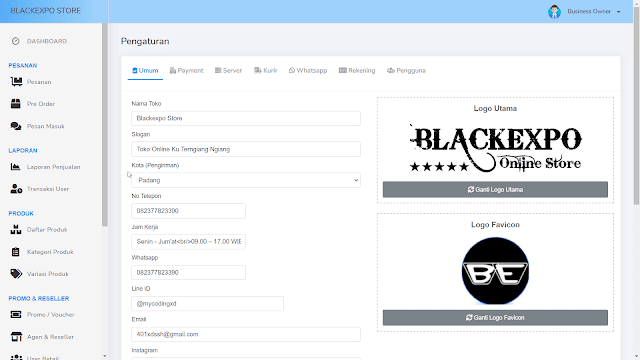Switch to the Payment tab
The image size is (640, 360).
[187, 71]
